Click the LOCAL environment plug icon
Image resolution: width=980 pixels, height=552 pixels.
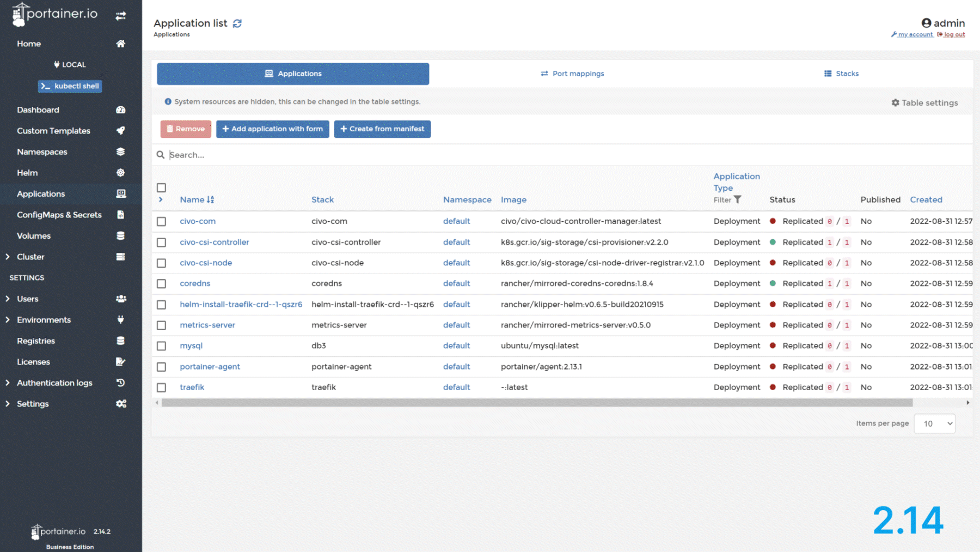click(x=57, y=64)
